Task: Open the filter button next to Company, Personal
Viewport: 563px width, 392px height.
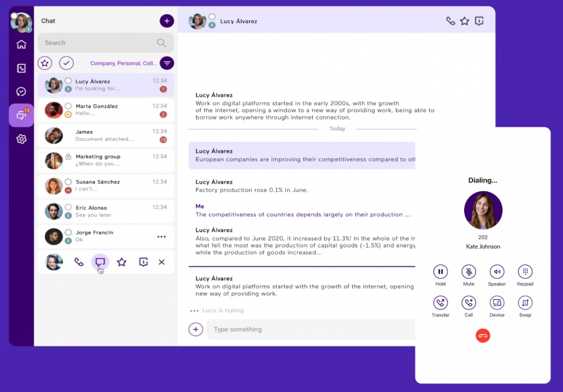Action: click(167, 63)
